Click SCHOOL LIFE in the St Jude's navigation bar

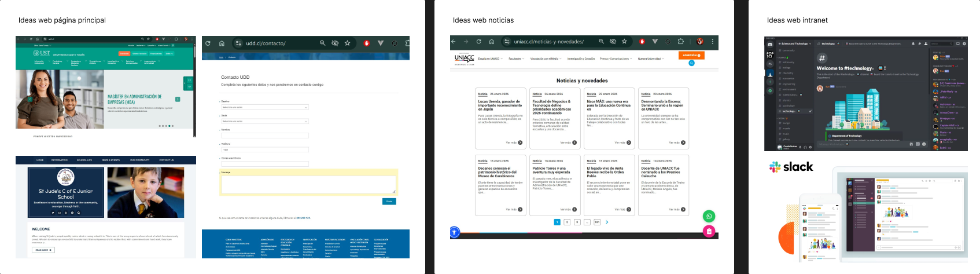coord(84,160)
